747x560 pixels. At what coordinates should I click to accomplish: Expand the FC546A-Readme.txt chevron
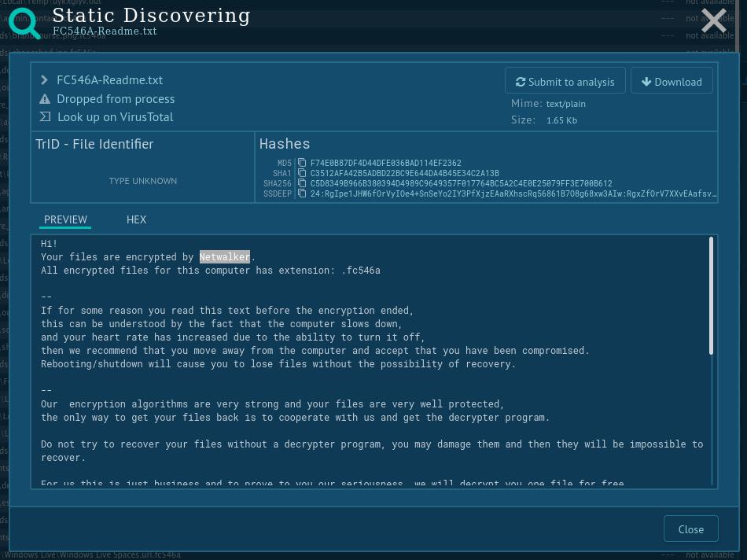[x=45, y=80]
